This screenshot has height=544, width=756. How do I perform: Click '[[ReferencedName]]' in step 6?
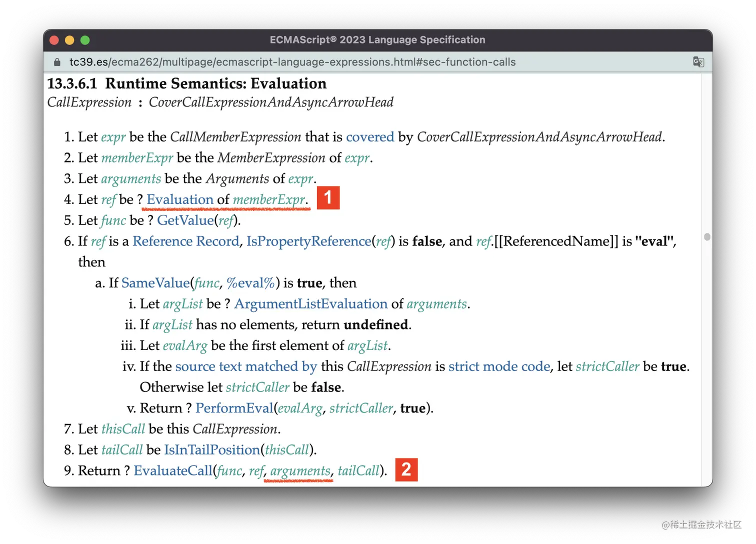click(x=556, y=241)
